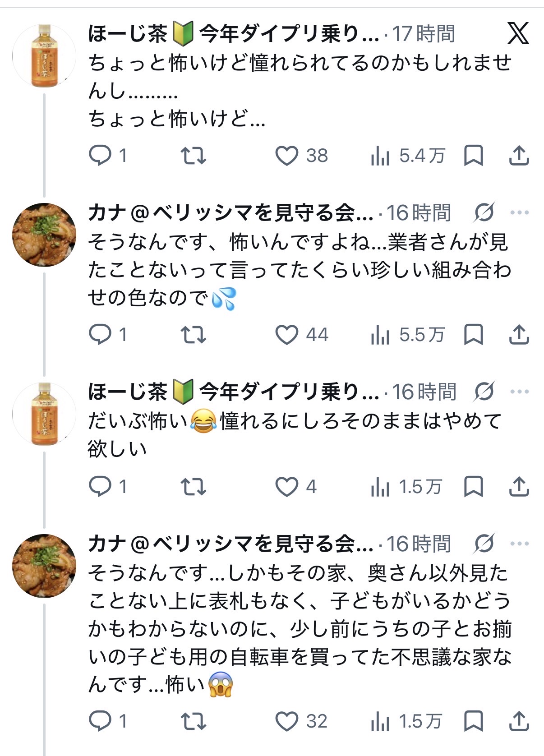
Task: Share the post with 5.4万 views
Action: (519, 156)
